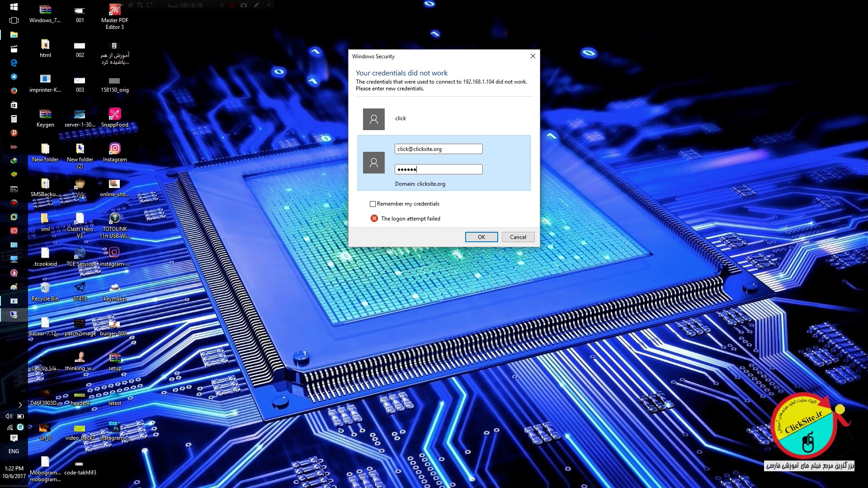Select the 'click' saved user tile
This screenshot has height=488, width=868.
pos(400,119)
